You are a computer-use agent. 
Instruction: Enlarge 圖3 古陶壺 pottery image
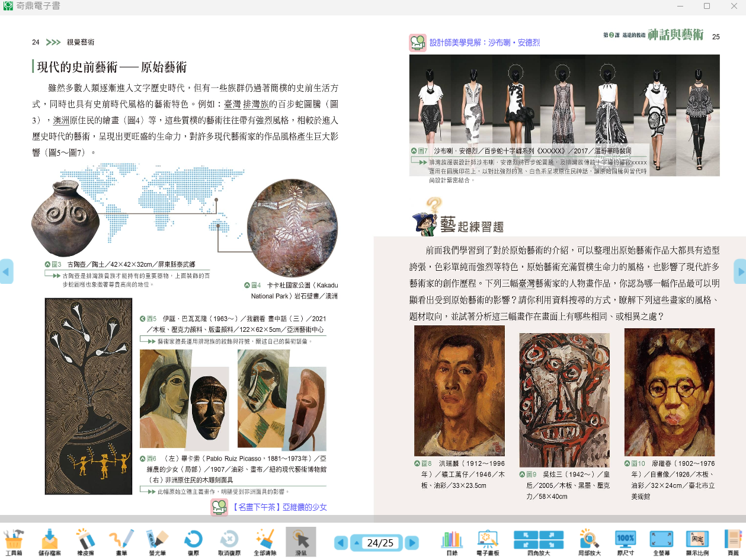click(65, 217)
